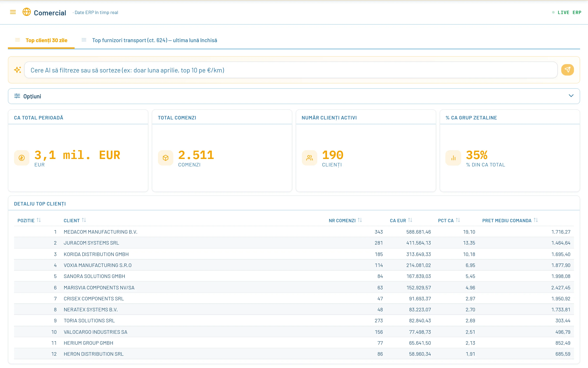Click the active clients people icon
The width and height of the screenshot is (588, 368).
pyautogui.click(x=309, y=158)
